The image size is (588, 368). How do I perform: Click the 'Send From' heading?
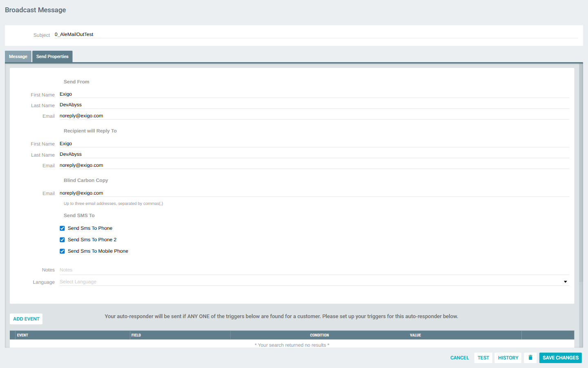pos(76,82)
